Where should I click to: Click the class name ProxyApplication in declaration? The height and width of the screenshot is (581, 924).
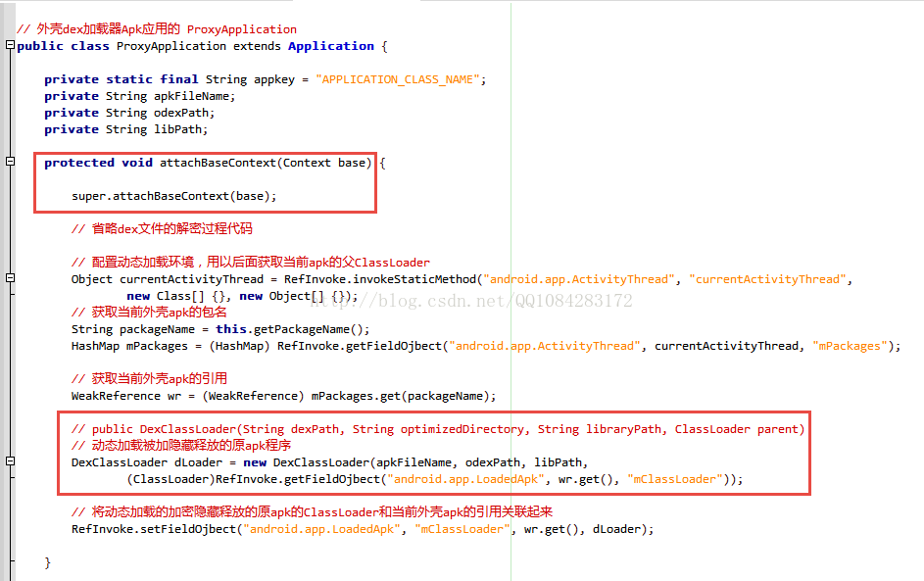[170, 46]
